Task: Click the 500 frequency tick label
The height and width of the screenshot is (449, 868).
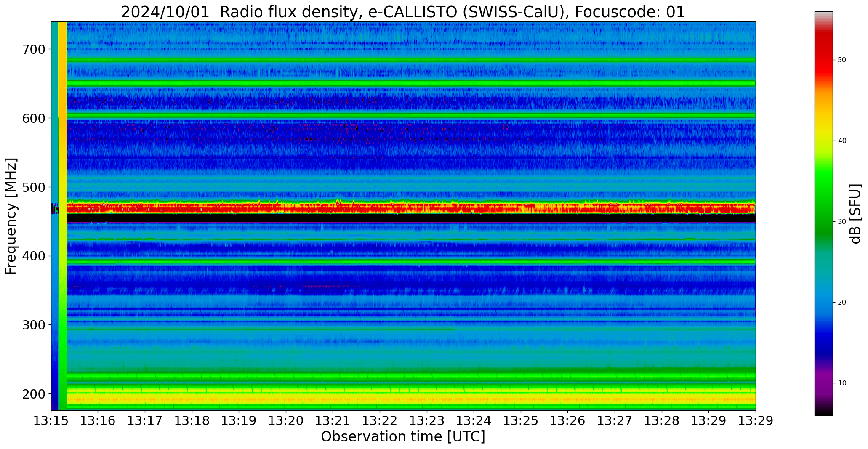Action: point(33,187)
